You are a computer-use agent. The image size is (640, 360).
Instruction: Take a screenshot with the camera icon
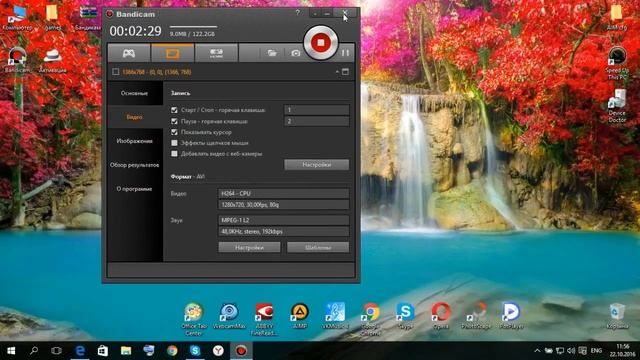click(x=296, y=53)
